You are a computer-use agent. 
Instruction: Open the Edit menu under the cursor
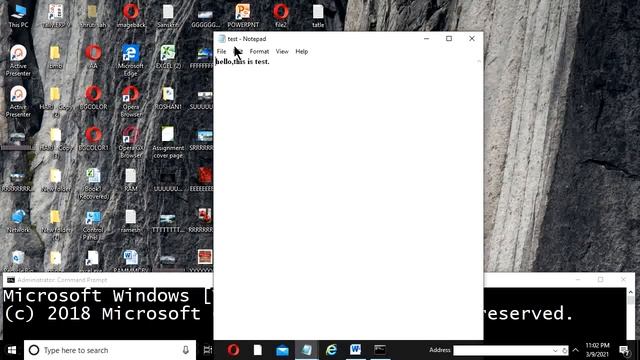[238, 51]
